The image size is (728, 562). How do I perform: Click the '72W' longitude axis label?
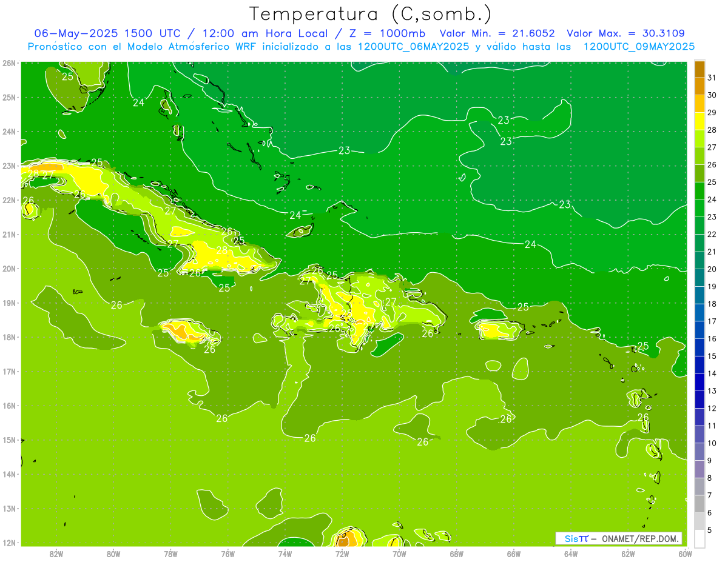342,554
